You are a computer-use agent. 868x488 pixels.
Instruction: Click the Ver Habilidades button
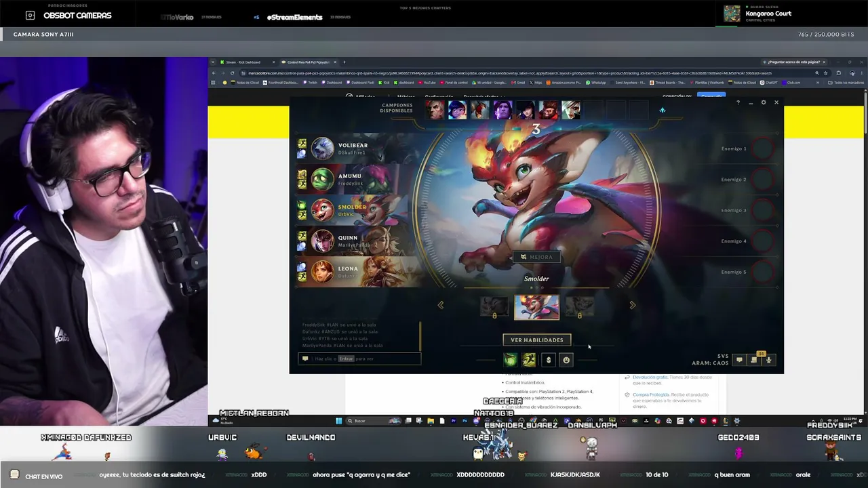point(537,340)
